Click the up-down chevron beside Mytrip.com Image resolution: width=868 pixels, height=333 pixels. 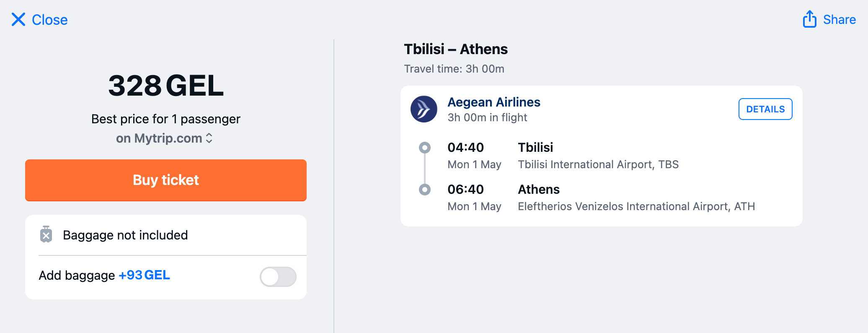[x=209, y=138]
